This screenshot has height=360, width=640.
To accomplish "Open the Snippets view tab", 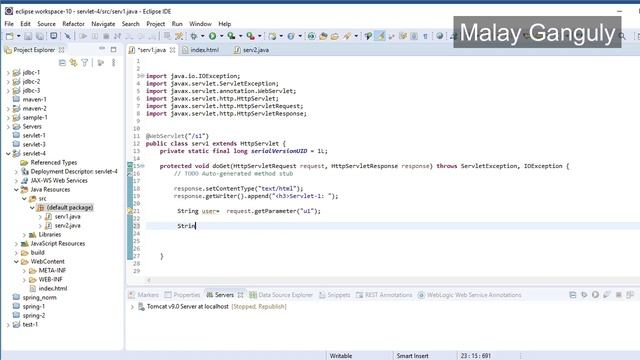I will coord(334,295).
